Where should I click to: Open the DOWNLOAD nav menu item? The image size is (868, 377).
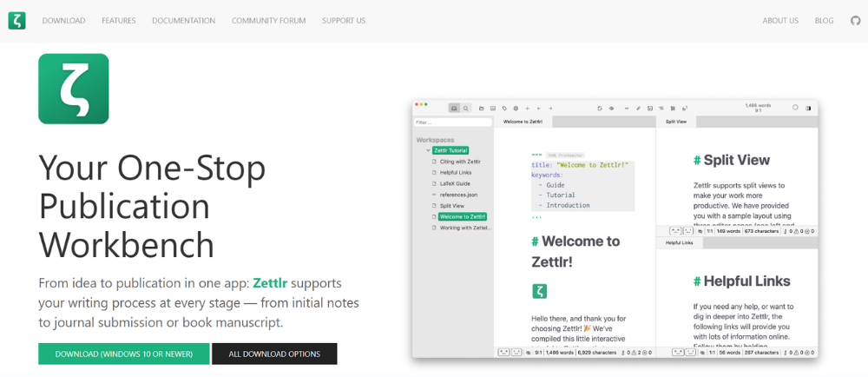pos(63,21)
